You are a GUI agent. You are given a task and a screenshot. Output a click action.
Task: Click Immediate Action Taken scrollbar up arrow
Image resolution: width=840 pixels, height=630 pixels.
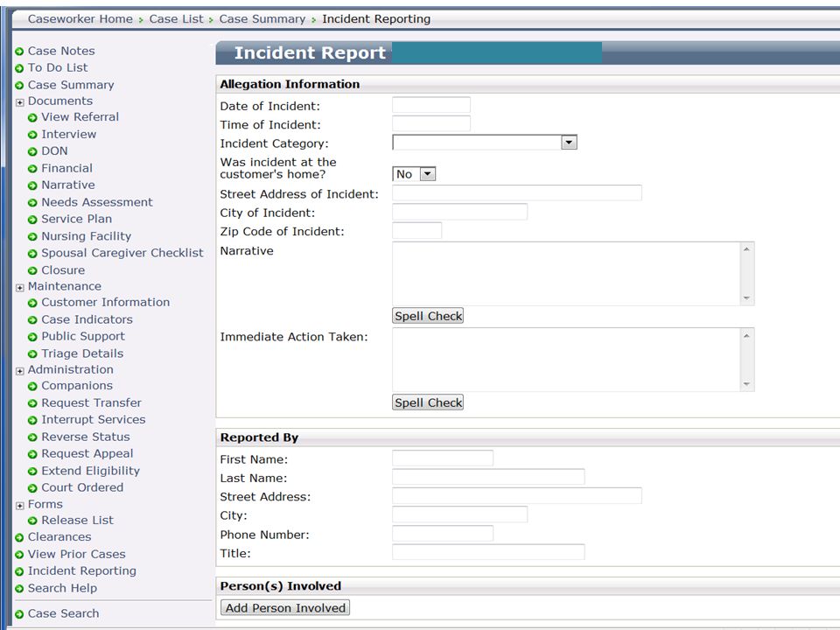[x=746, y=335]
